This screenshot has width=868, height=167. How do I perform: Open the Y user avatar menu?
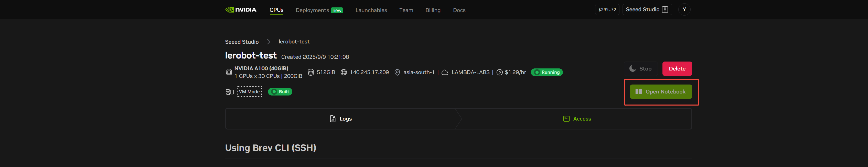684,9
